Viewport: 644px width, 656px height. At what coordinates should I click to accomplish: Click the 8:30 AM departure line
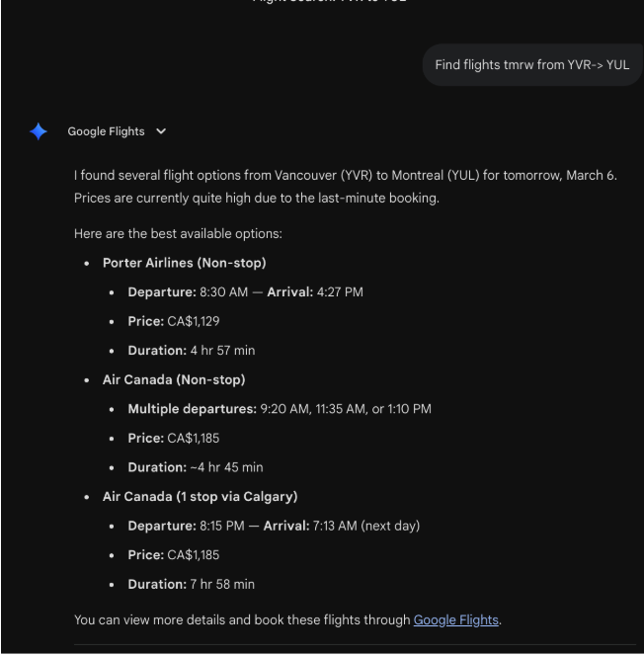(x=246, y=292)
